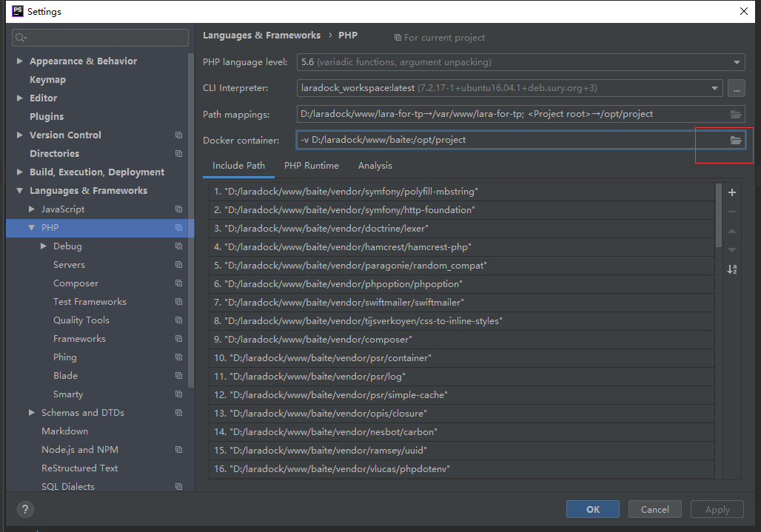The image size is (761, 532).
Task: Click project-level icon next to Version Control
Action: [178, 135]
